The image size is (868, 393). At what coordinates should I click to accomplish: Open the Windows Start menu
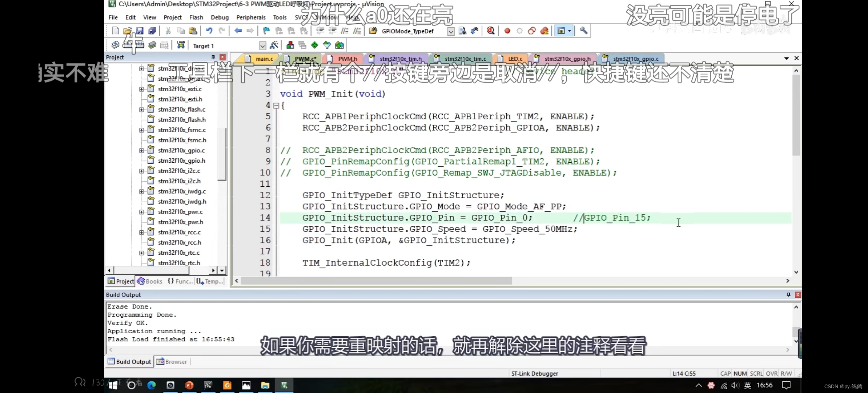113,385
